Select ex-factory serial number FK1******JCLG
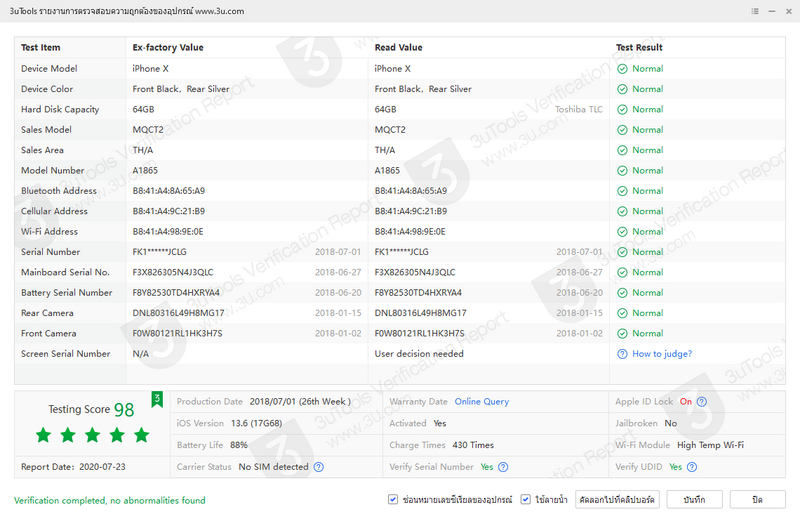Screen dimensions: 800x526 159,252
